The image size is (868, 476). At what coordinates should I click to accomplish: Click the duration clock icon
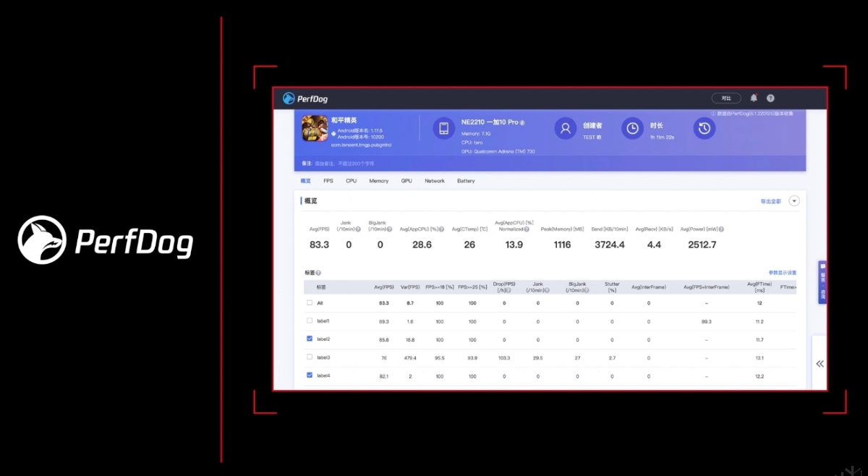(632, 128)
